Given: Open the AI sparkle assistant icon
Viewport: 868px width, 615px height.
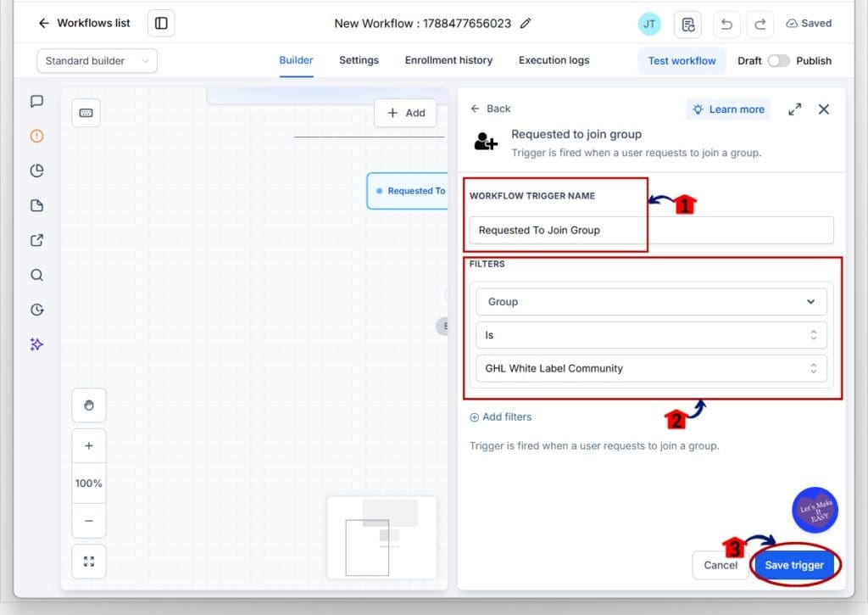Looking at the screenshot, I should (x=36, y=344).
